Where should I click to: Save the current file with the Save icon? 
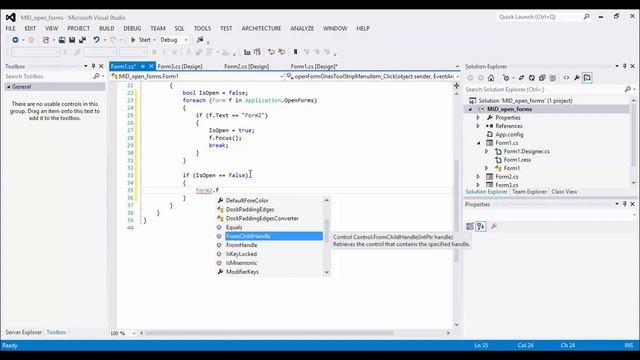pos(72,40)
